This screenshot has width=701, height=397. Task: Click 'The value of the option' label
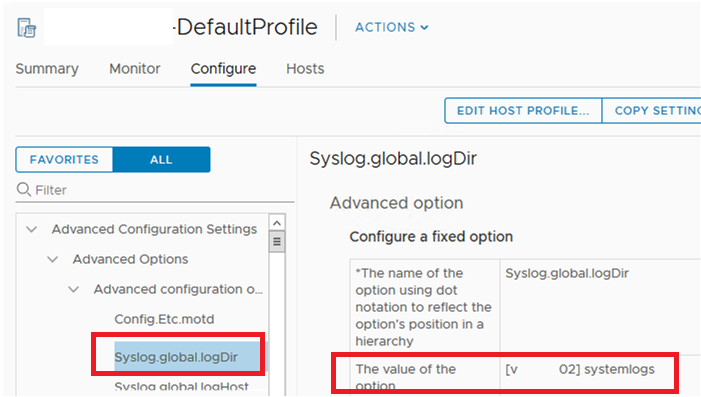[x=405, y=377]
